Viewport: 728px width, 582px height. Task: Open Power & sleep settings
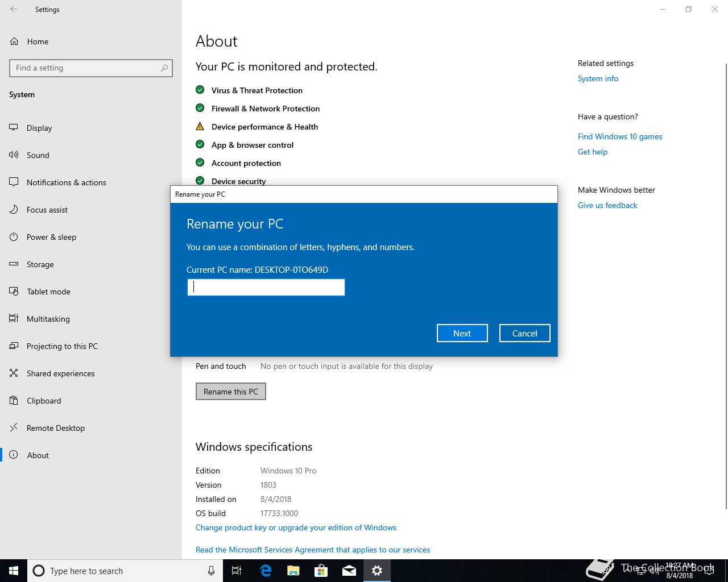pyautogui.click(x=91, y=237)
